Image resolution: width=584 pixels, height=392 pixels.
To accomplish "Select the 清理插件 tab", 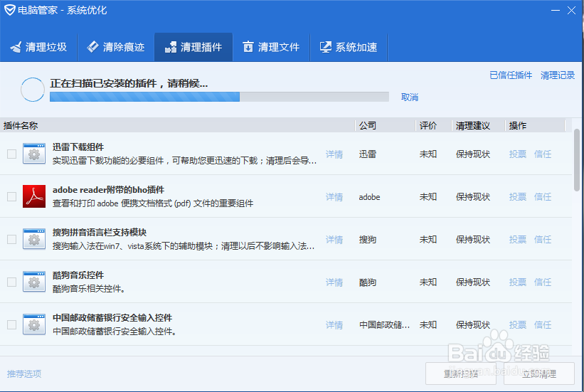I will tap(193, 47).
